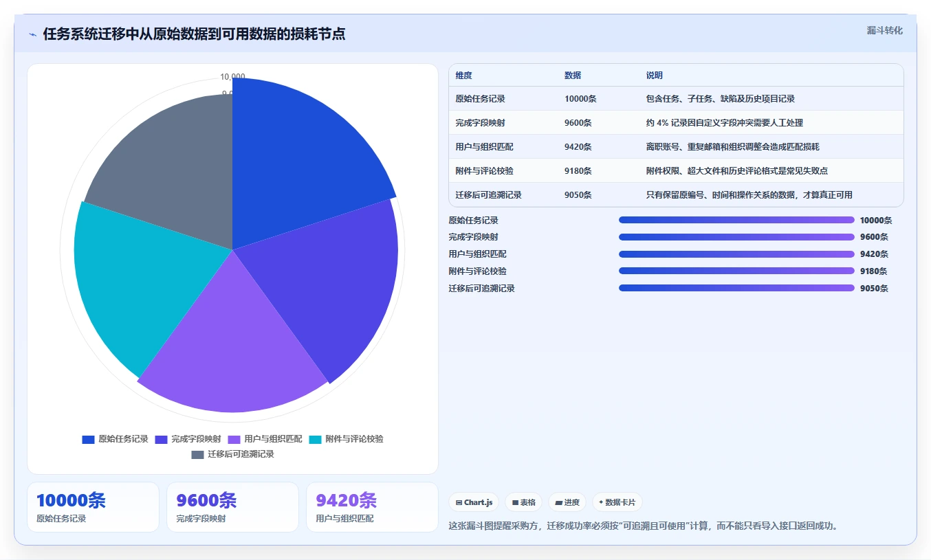Click the 数据 column header
The width and height of the screenshot is (931, 560).
coord(573,76)
